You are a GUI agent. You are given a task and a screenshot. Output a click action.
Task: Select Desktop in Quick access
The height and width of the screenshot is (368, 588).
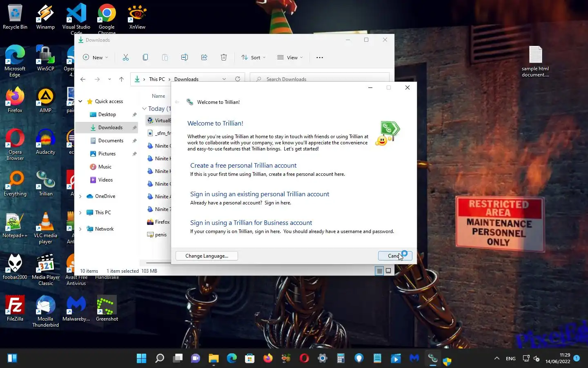[x=107, y=114]
